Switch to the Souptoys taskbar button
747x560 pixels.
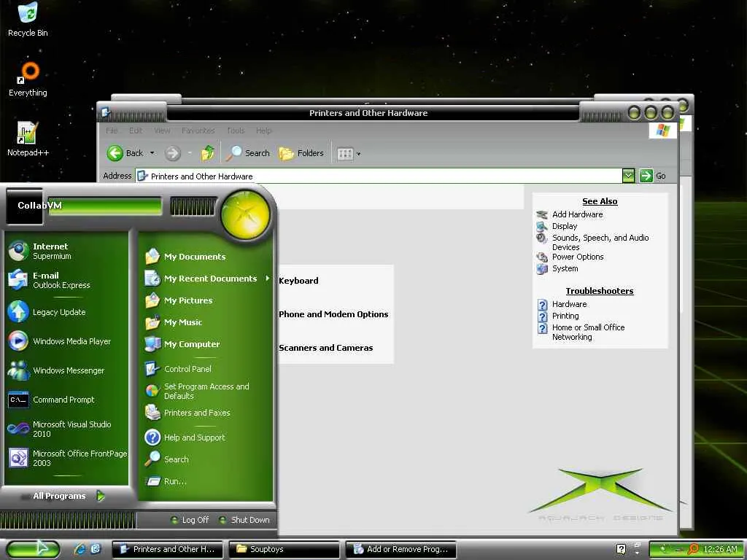pyautogui.click(x=284, y=549)
